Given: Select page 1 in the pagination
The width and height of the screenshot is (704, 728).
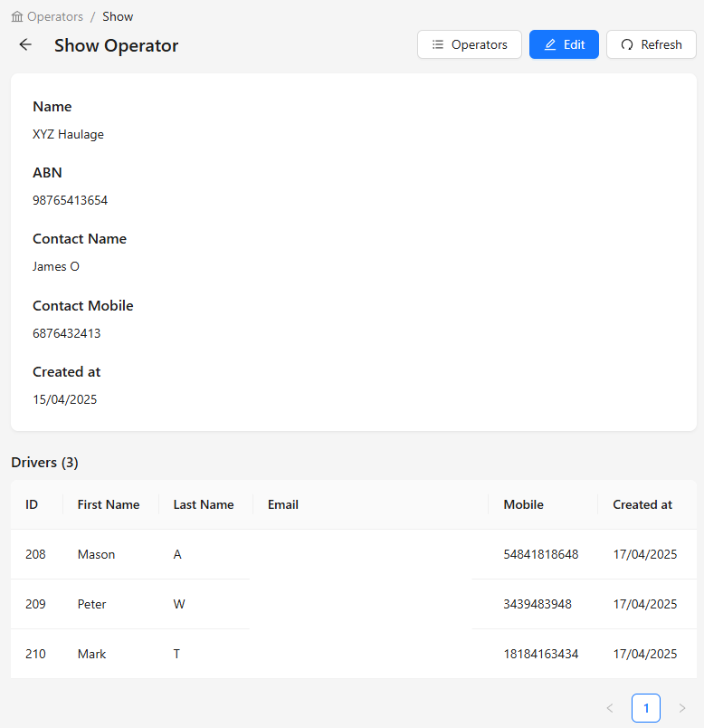Looking at the screenshot, I should click(x=646, y=708).
